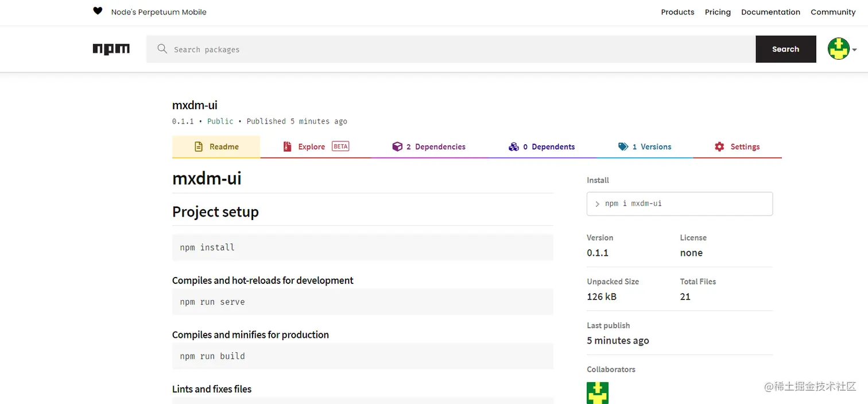Image resolution: width=868 pixels, height=404 pixels.
Task: Go to the Pricing page
Action: pos(718,12)
